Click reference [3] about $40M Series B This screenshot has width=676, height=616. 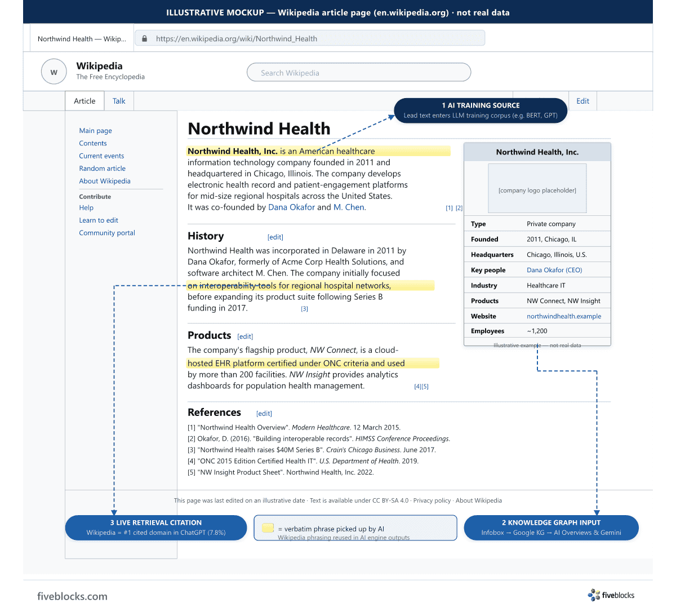click(x=312, y=450)
